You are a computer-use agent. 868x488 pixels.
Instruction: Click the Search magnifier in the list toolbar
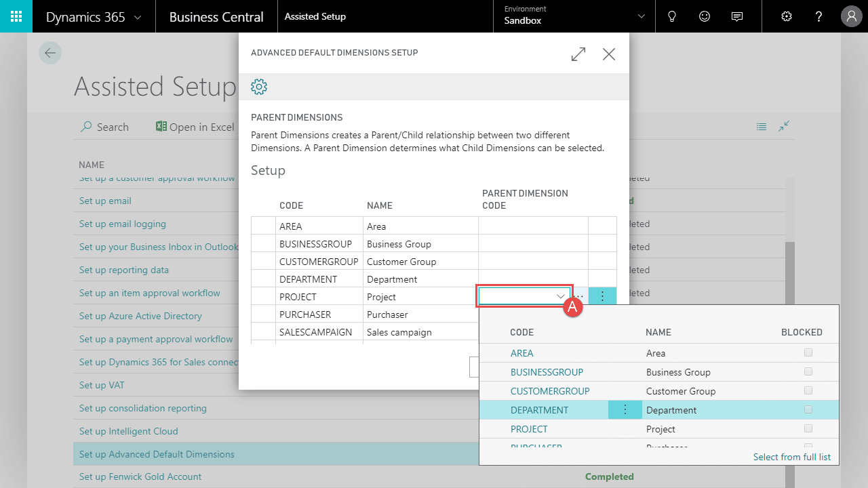point(104,127)
